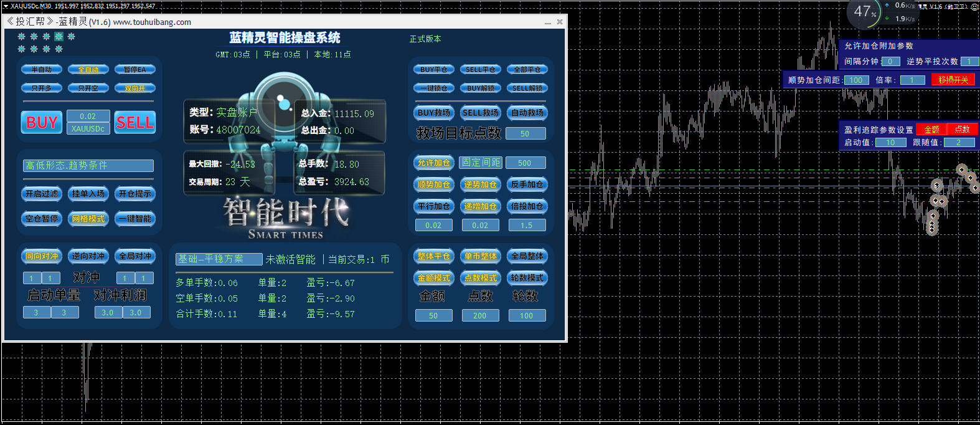Edit 启动值 field showing 10
Viewport: 980px width, 425px height.
[x=891, y=143]
